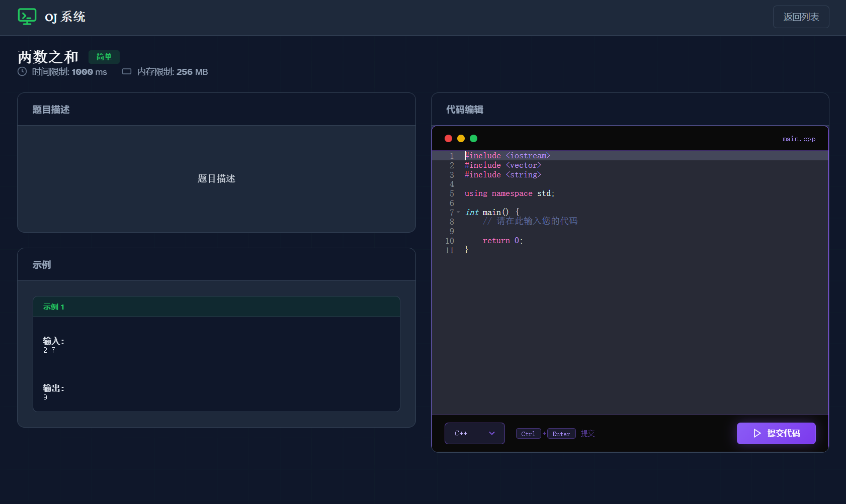Image resolution: width=846 pixels, height=504 pixels.
Task: Click the Enter key hint badge
Action: (x=561, y=434)
